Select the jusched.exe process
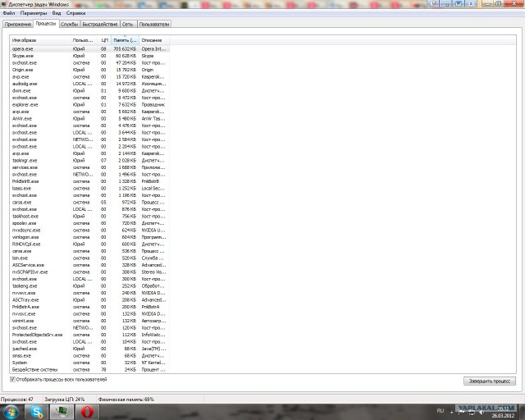Image resolution: width=525 pixels, height=420 pixels. click(89, 349)
